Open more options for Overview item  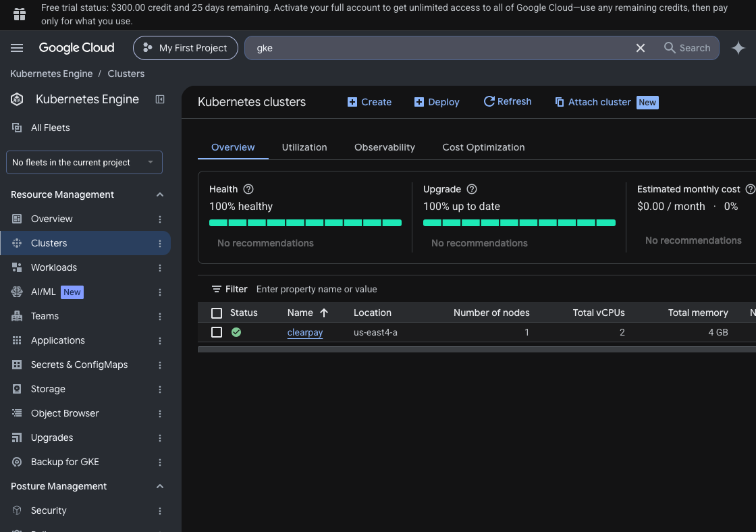point(159,219)
